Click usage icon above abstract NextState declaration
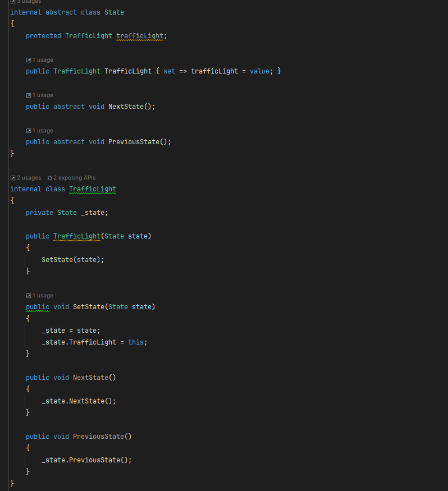The image size is (448, 491). [29, 95]
